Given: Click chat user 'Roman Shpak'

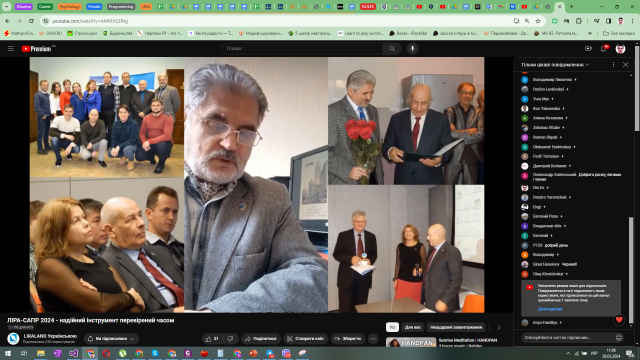Looking at the screenshot, I should (x=545, y=137).
